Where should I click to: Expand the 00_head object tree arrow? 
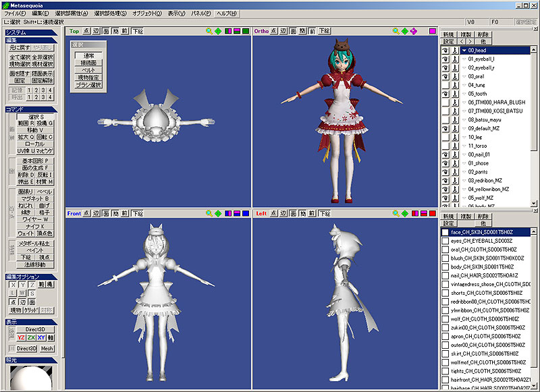point(464,50)
